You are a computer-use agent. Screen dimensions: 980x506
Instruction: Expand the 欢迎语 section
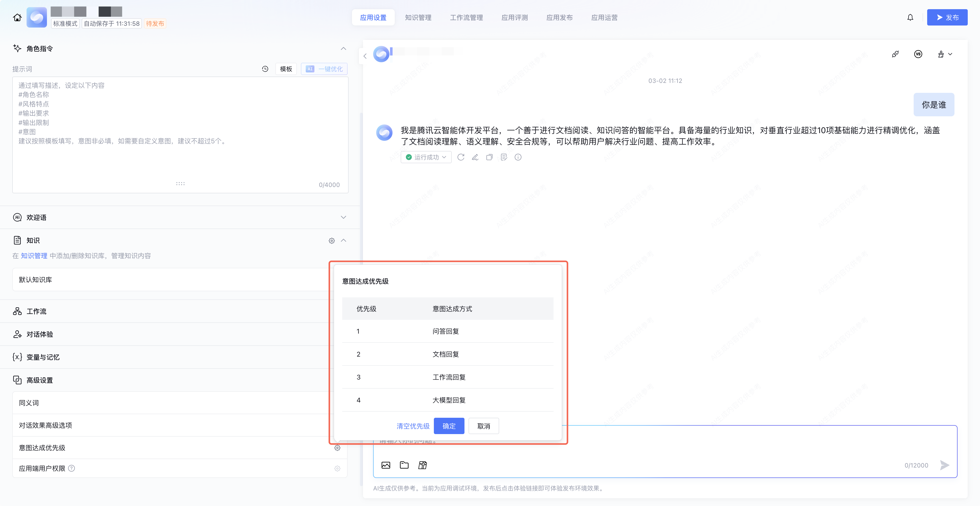pyautogui.click(x=343, y=218)
